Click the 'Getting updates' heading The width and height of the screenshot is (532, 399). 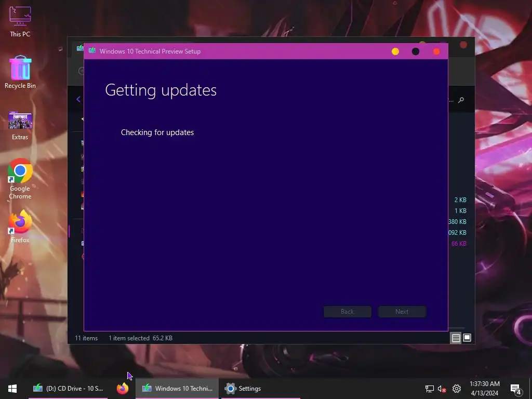tap(161, 90)
